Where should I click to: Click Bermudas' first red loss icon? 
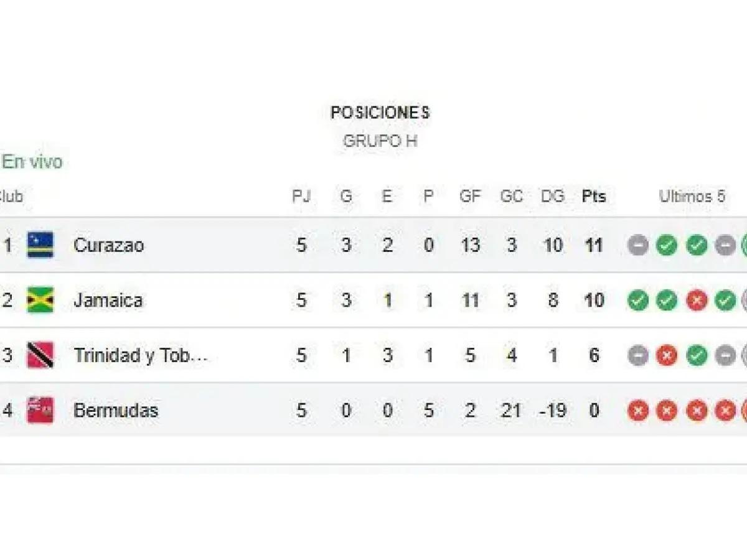(x=636, y=411)
